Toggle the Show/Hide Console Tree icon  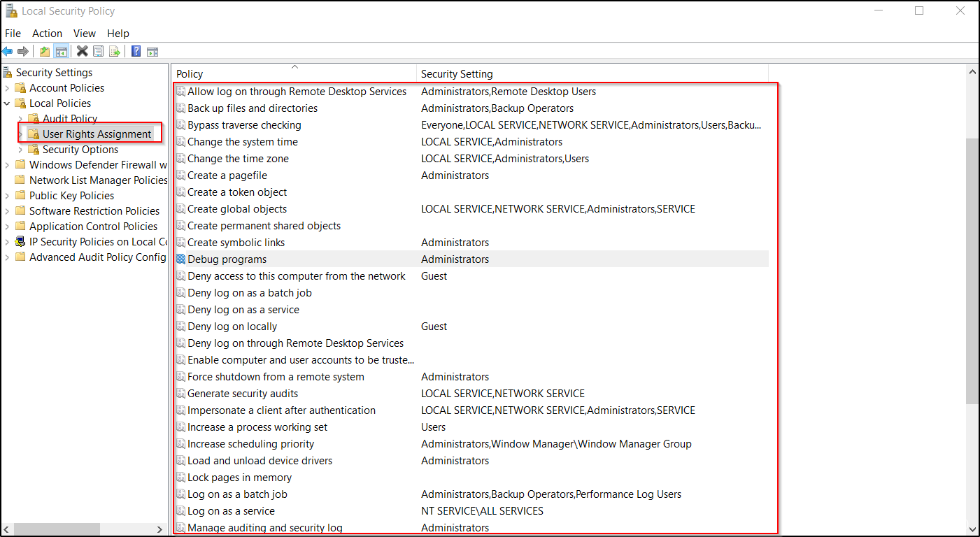pos(62,51)
